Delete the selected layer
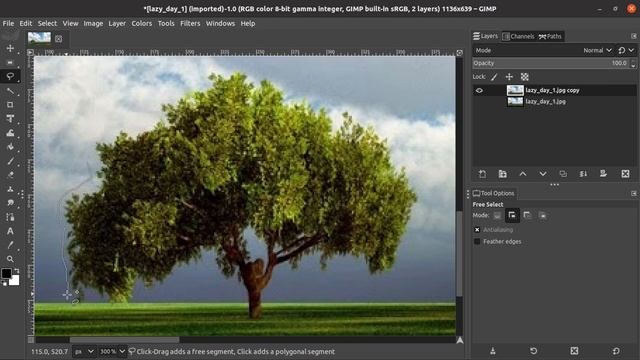Screen dimensions: 640x360 coord(625,174)
